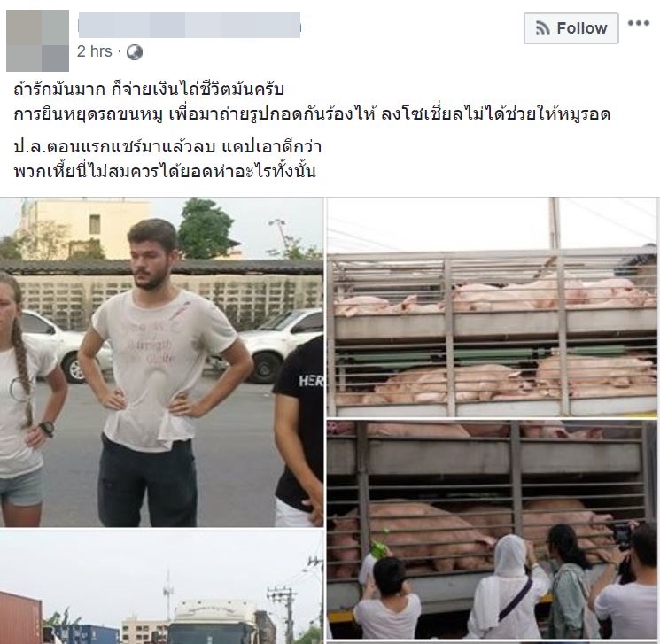Open the three-dot post options menu

[639, 23]
